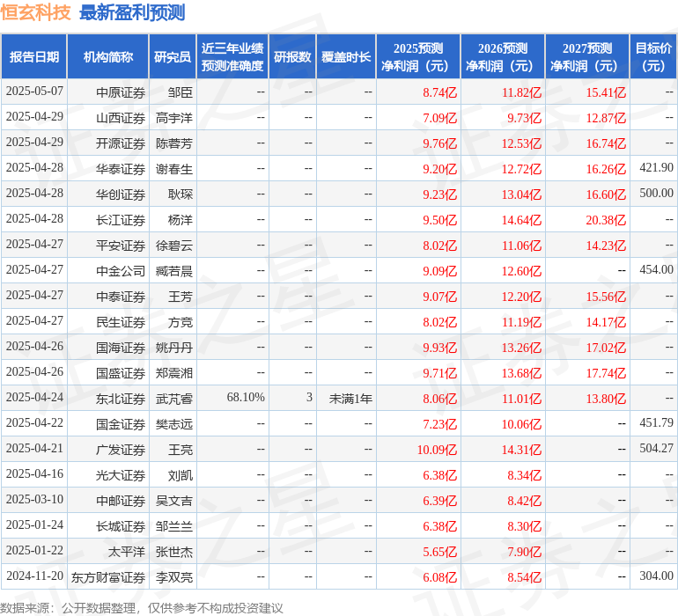
Task: Click the 7.09亿 profit value
Action: point(439,118)
